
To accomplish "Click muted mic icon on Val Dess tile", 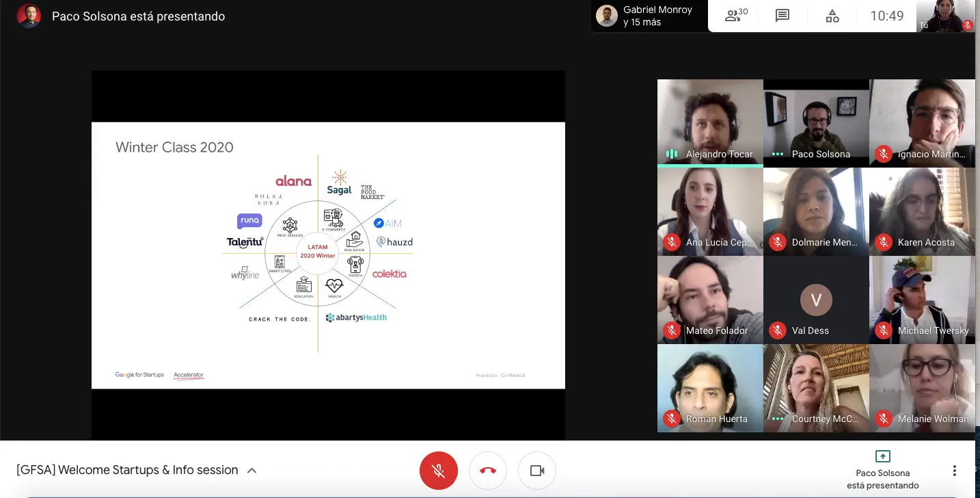I will [x=778, y=330].
